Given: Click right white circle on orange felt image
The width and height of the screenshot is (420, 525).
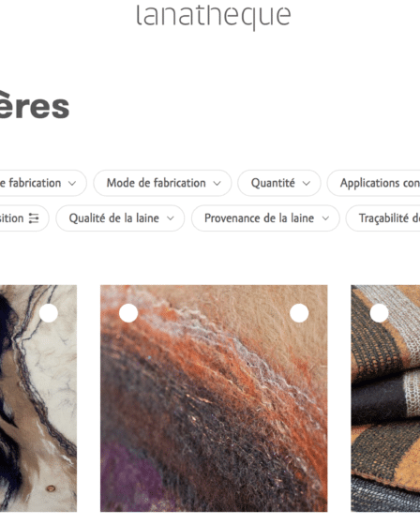Looking at the screenshot, I should click(299, 313).
